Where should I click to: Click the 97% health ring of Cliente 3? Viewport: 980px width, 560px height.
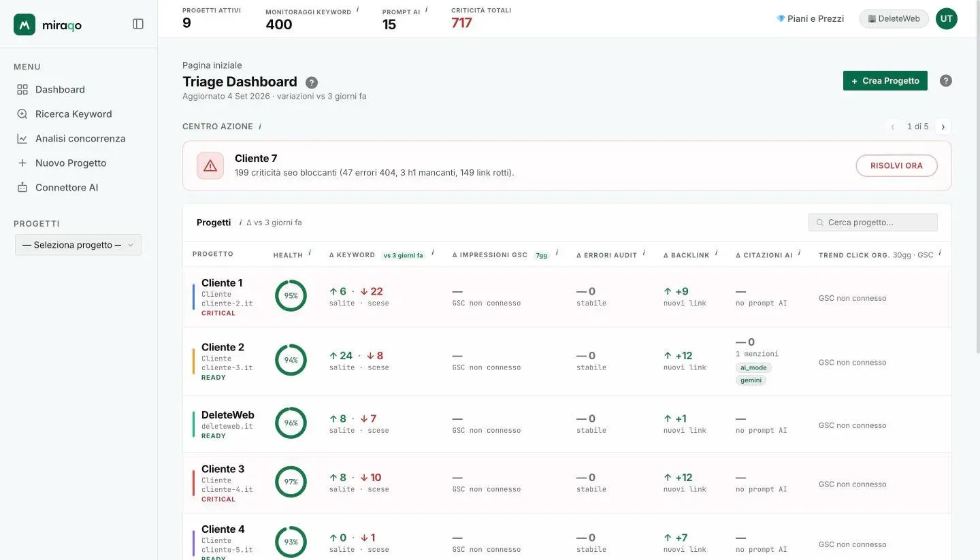point(291,482)
